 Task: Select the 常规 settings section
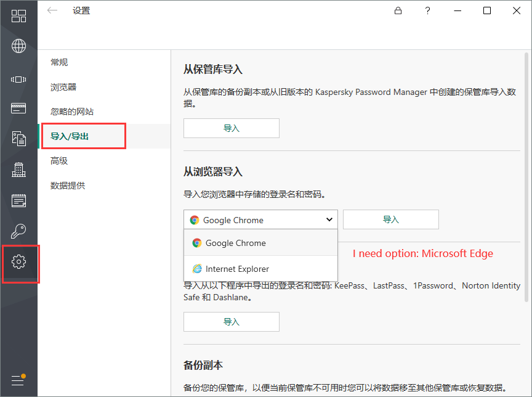coord(59,62)
